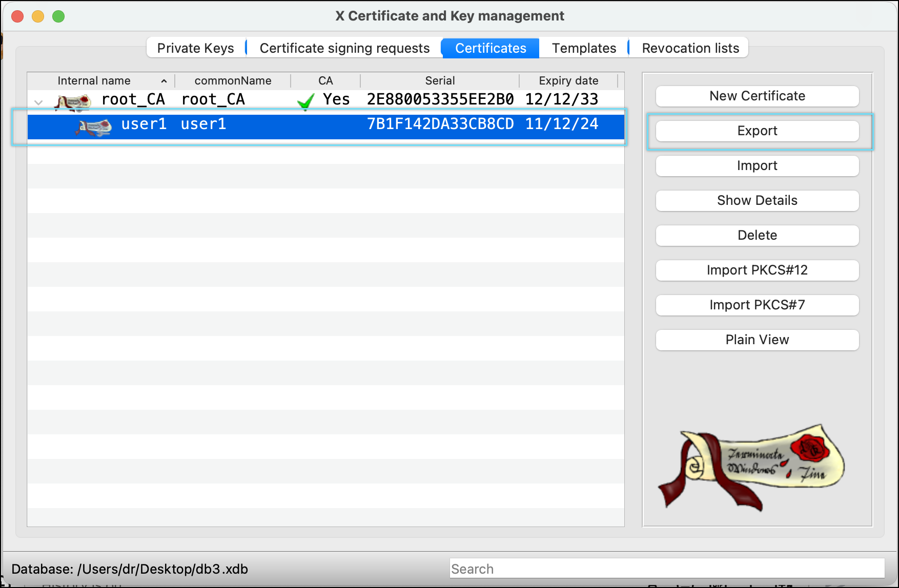The height and width of the screenshot is (588, 899).
Task: Sort by Expiry date column header
Action: [568, 81]
